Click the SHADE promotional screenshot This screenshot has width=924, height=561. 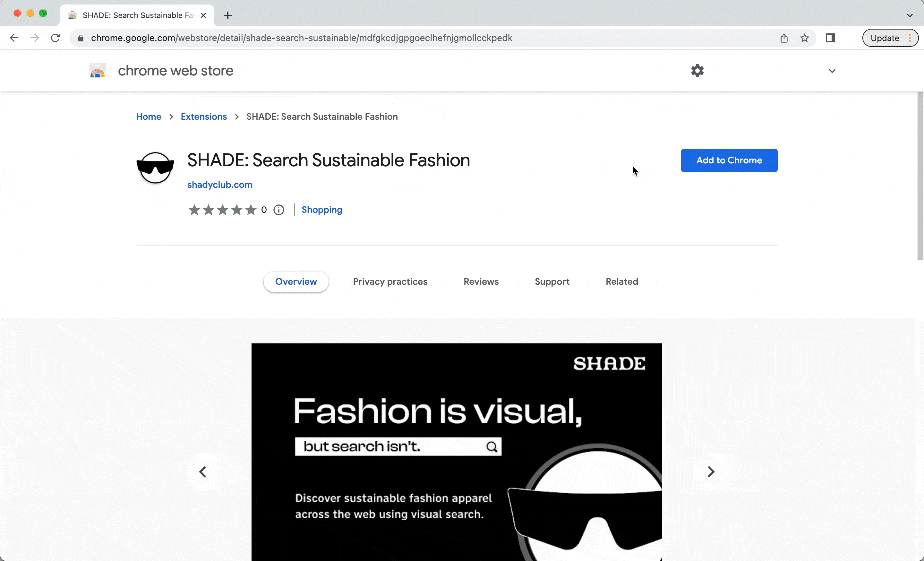coord(456,452)
